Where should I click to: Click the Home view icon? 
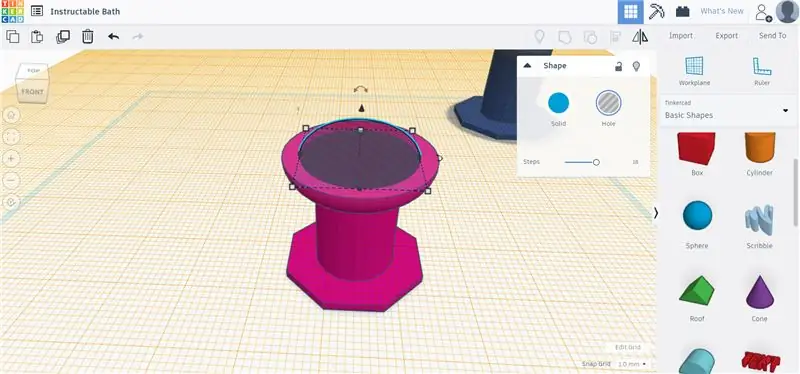(11, 115)
